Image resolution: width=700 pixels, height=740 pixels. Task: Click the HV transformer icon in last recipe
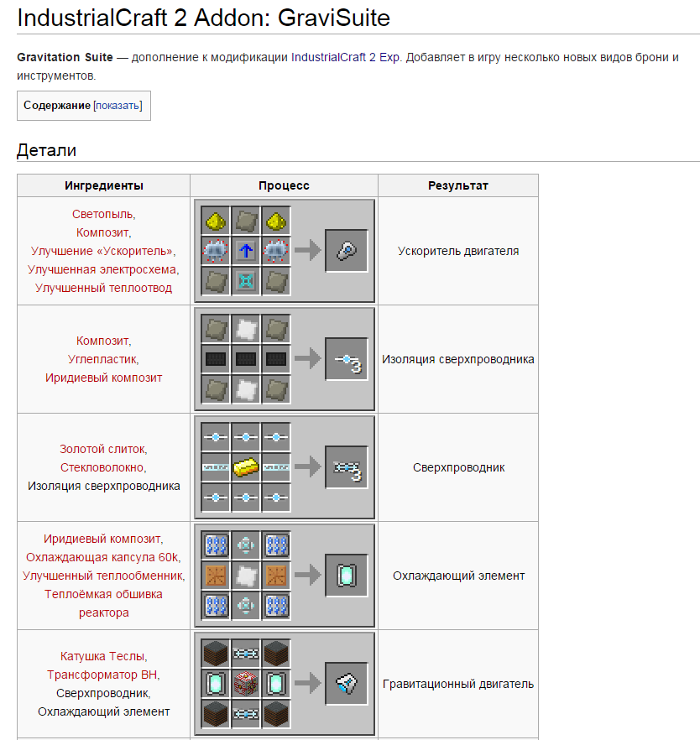pyautogui.click(x=246, y=683)
